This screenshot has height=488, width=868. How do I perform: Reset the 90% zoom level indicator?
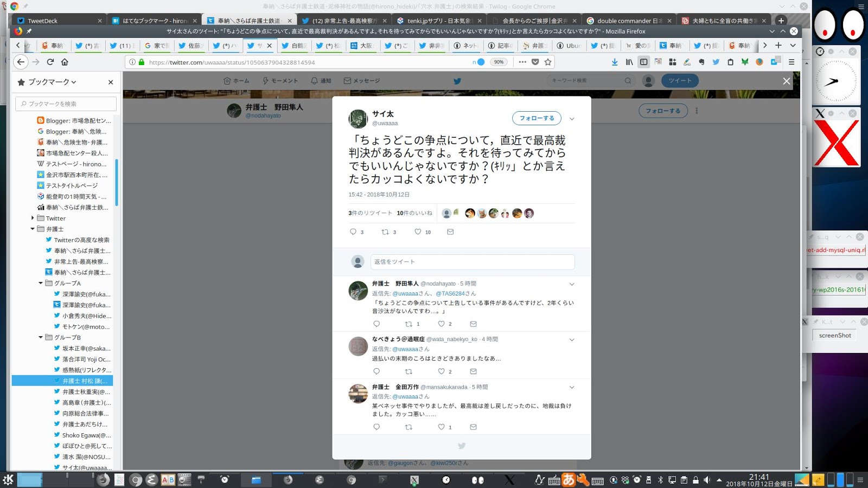[x=499, y=62]
